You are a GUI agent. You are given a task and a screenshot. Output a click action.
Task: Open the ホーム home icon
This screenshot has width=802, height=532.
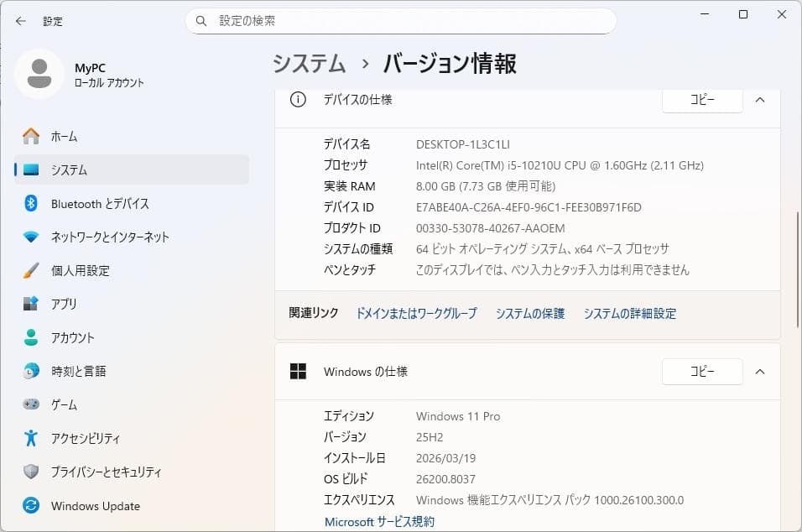point(31,136)
